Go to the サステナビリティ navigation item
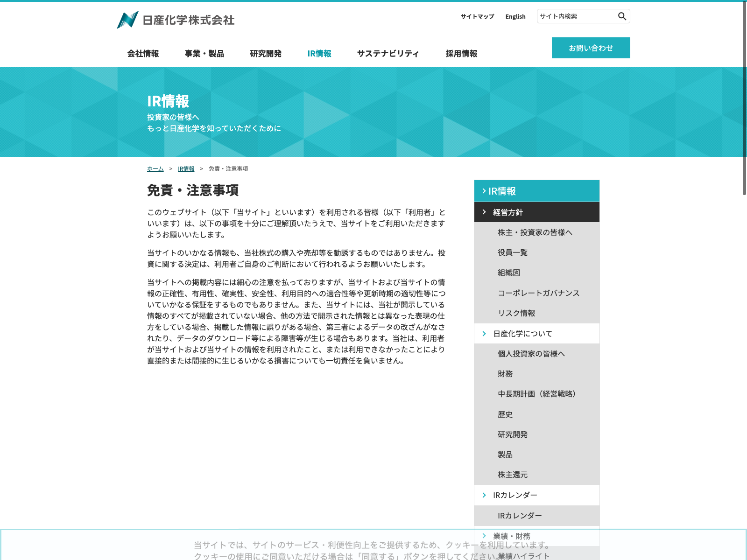The image size is (747, 560). [x=388, y=54]
